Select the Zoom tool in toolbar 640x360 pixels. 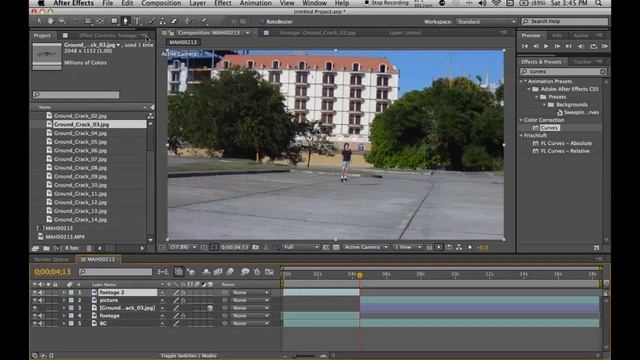point(62,21)
